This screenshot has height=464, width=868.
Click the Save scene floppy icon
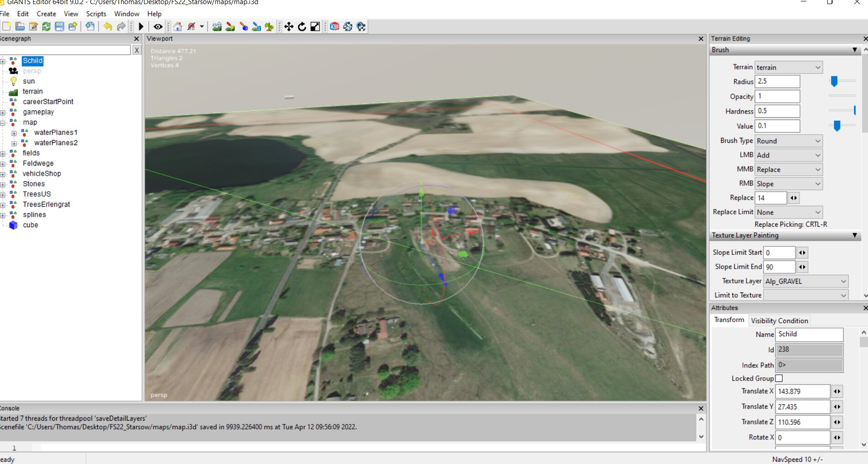tap(59, 27)
